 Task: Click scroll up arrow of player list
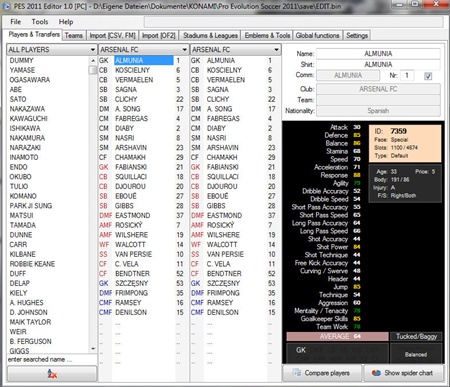[x=93, y=60]
